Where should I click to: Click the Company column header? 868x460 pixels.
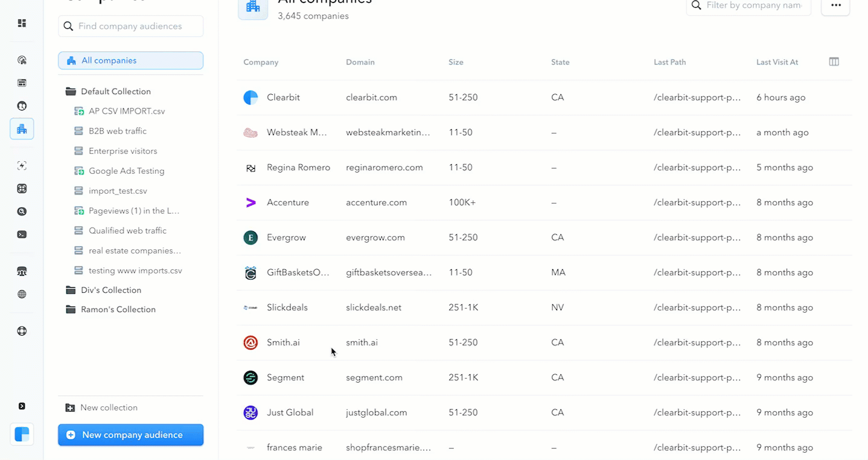click(x=261, y=62)
